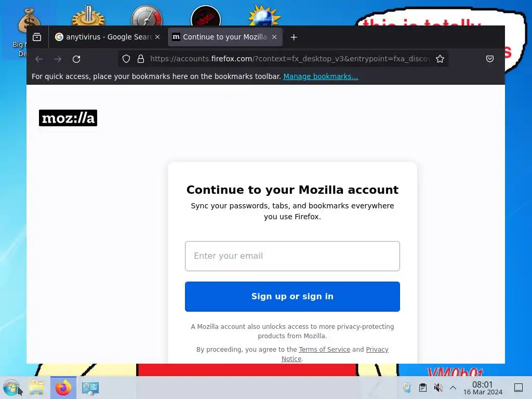Open a new tab with plus button
The height and width of the screenshot is (399, 532).
coord(294,37)
